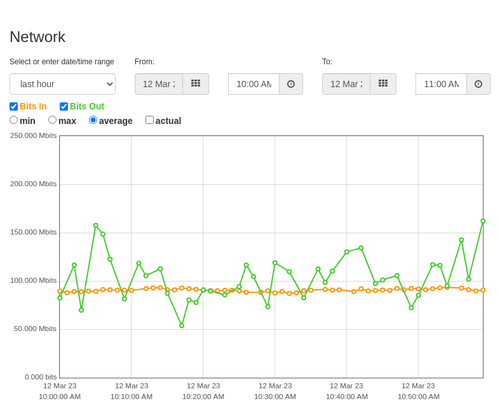The image size is (500, 403).
Task: Click the Bits In orange label
Action: click(33, 106)
